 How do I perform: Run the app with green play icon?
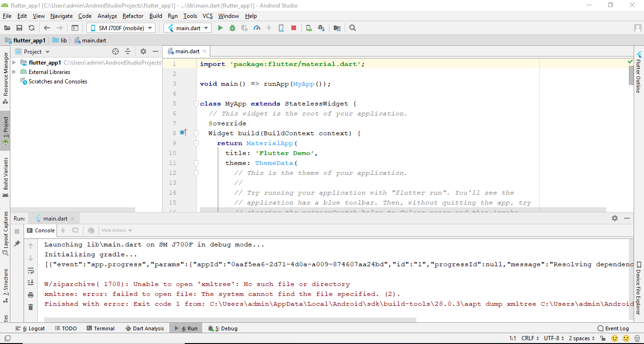point(220,28)
